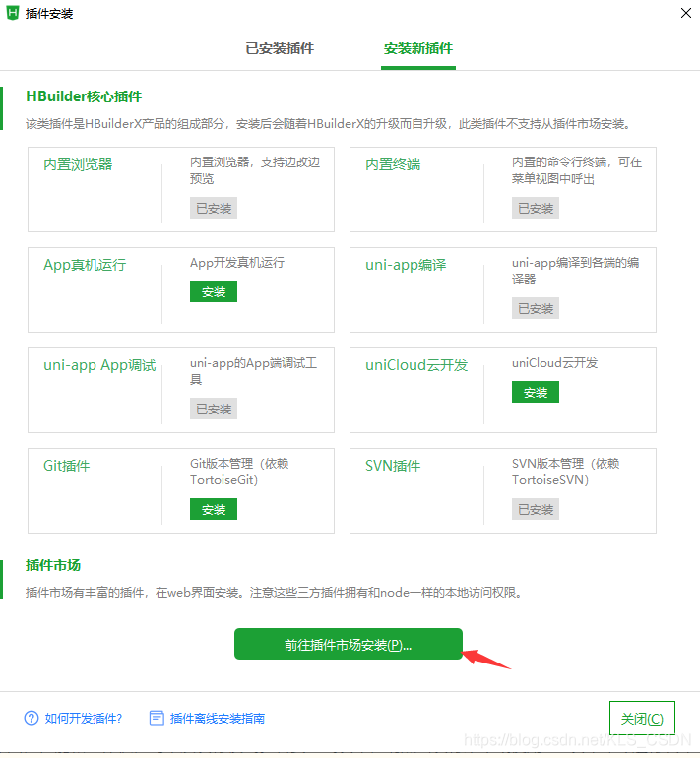Click the App真机运行 plugin title
700x758 pixels.
pyautogui.click(x=85, y=265)
